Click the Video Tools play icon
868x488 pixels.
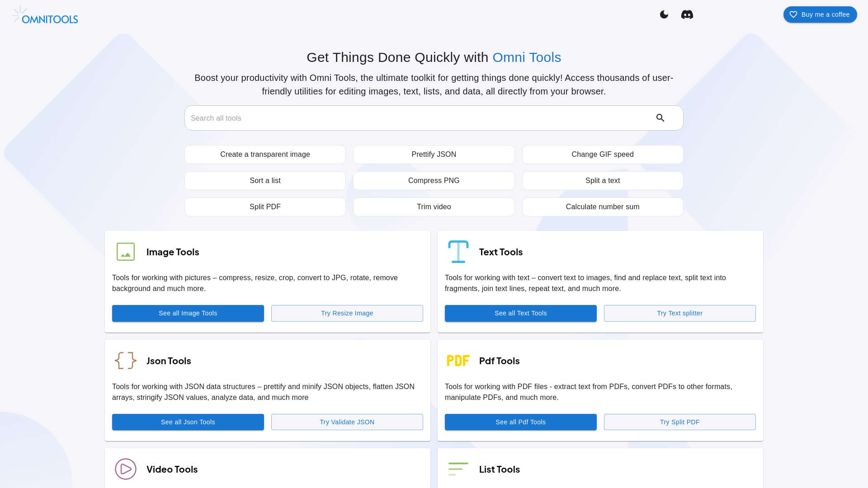point(126,469)
